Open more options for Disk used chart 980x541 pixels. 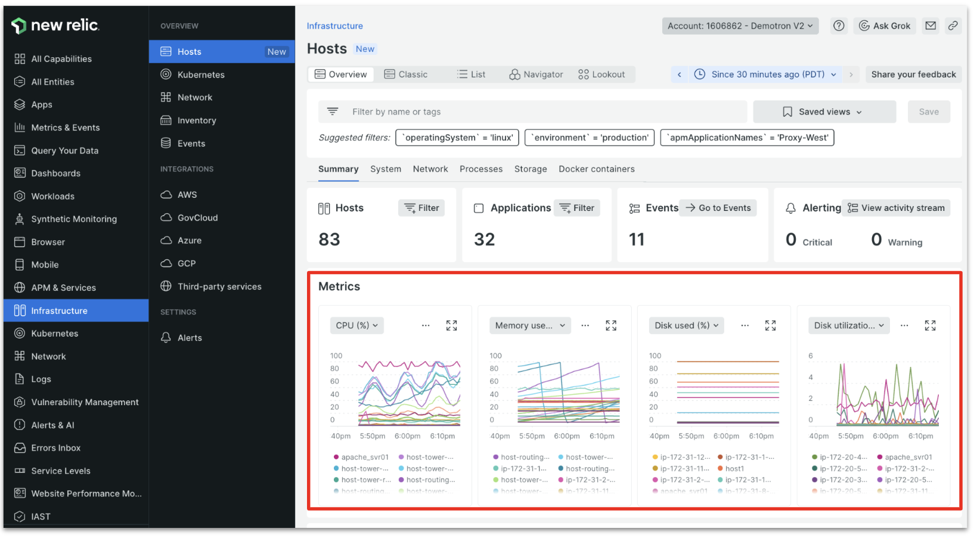(x=745, y=325)
